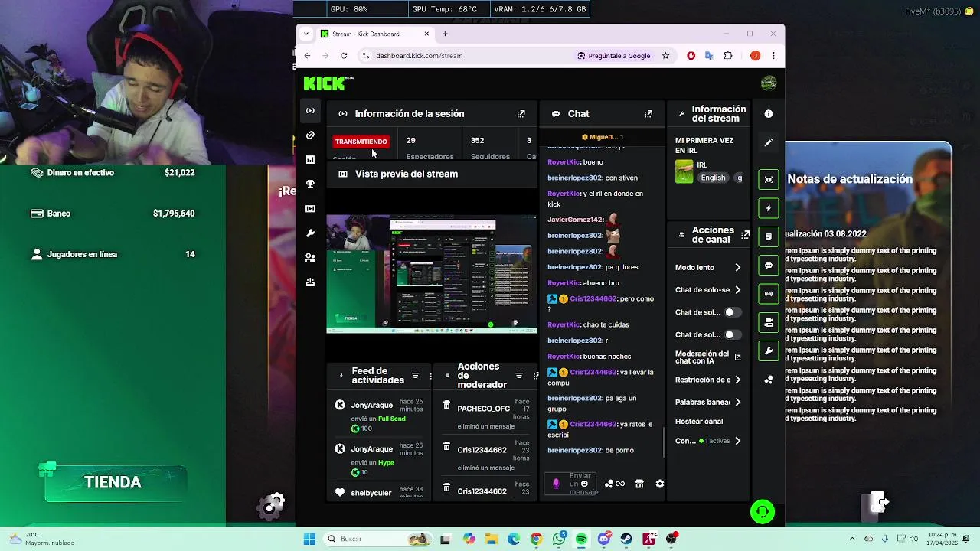Click the Hostear canal option
Viewport: 980px width, 551px height.
click(699, 422)
